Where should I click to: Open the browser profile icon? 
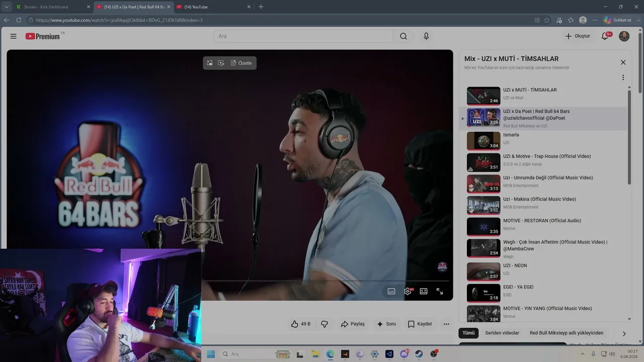coord(583,20)
